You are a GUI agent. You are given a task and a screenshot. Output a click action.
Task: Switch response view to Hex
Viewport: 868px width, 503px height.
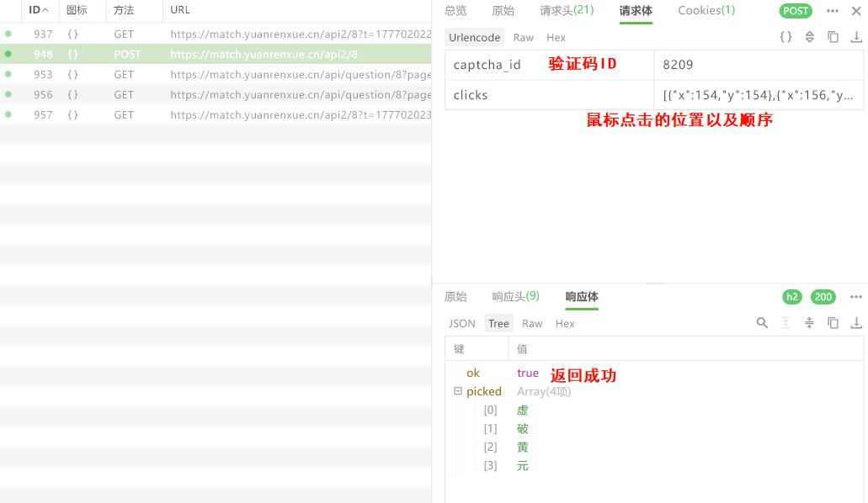(565, 323)
